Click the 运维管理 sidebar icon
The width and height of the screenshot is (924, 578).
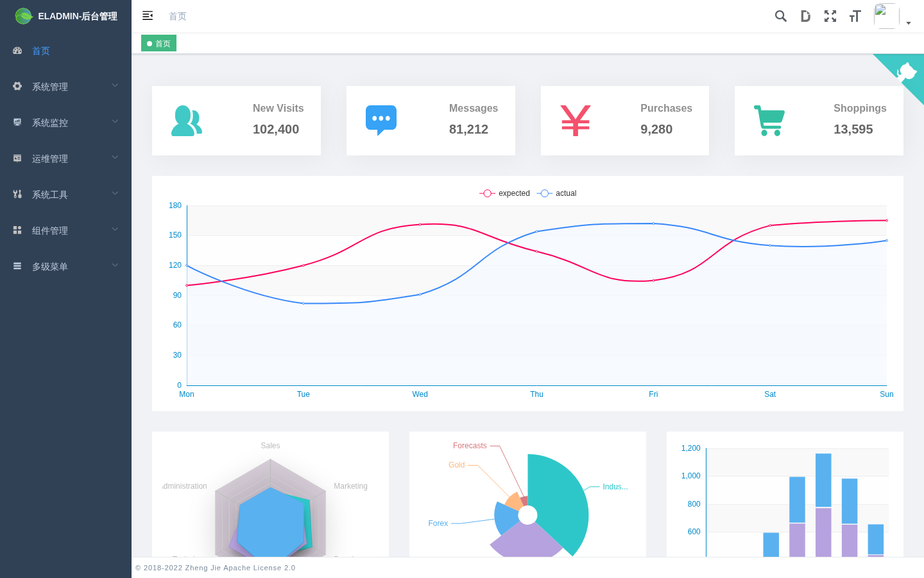point(17,158)
